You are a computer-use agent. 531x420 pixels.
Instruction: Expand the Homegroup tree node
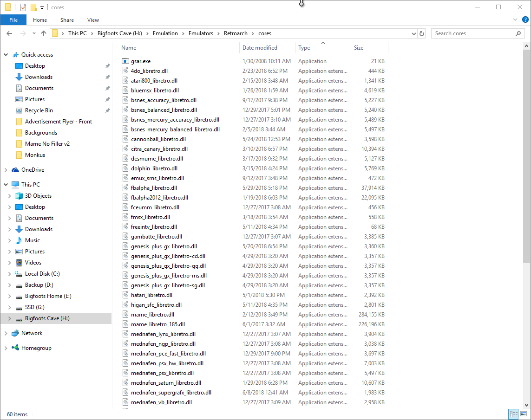pyautogui.click(x=6, y=348)
